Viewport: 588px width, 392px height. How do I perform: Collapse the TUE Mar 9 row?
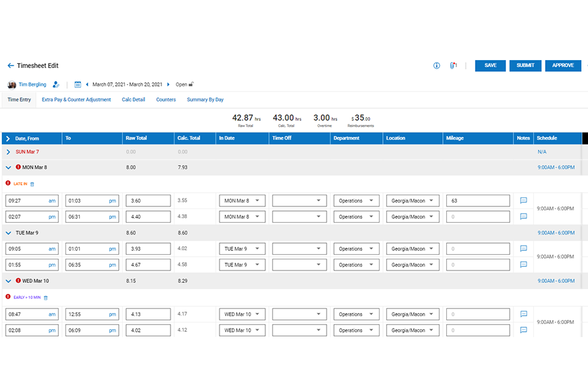point(8,233)
